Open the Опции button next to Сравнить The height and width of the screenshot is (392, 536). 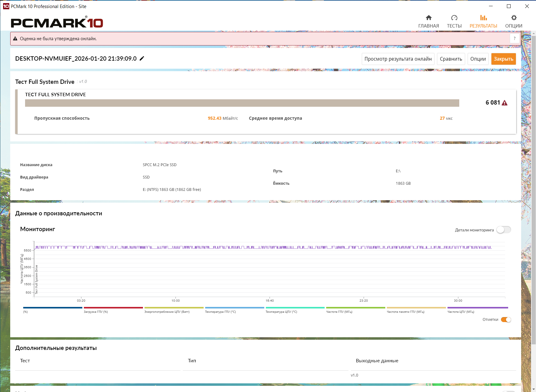(x=478, y=59)
